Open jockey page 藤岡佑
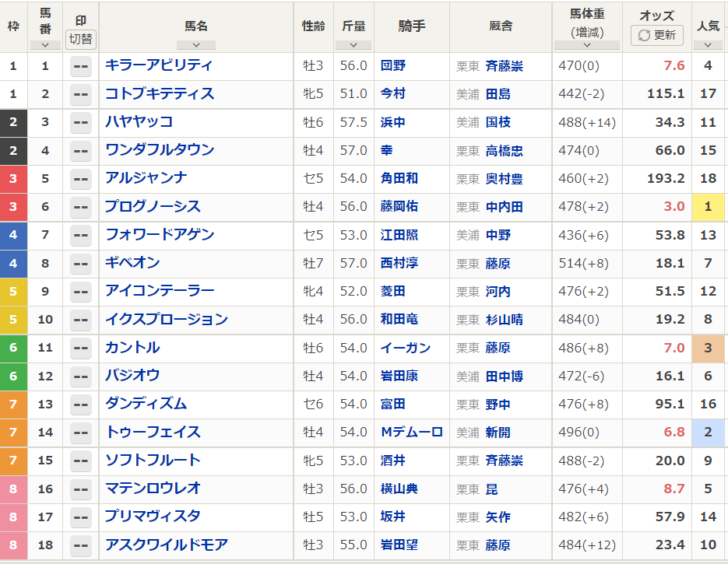The width and height of the screenshot is (728, 564). 399,206
